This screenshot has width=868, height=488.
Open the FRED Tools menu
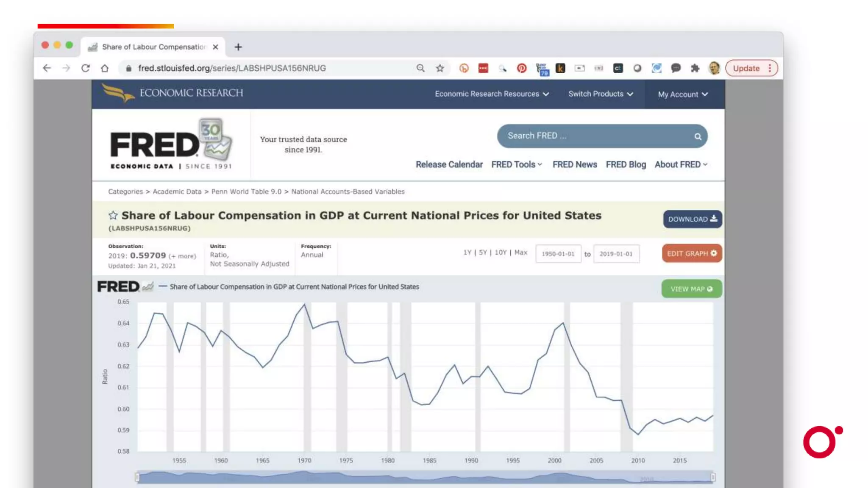click(517, 164)
